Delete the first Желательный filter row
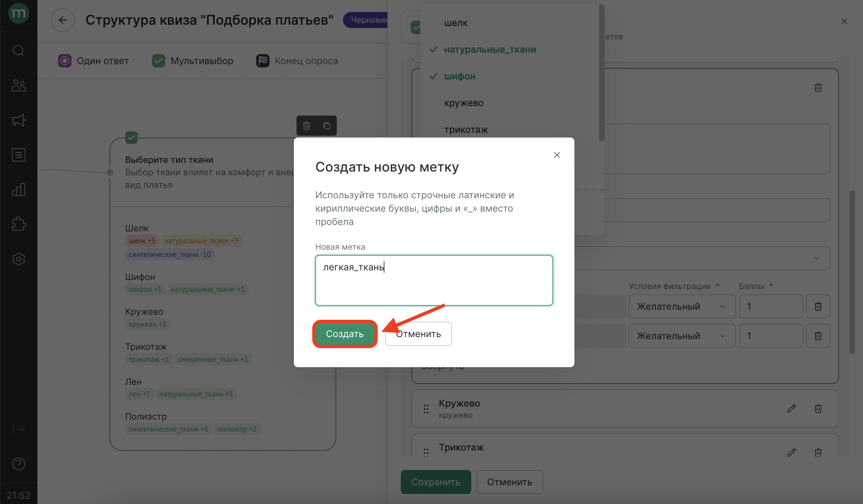Viewport: 863px width, 504px height. (818, 306)
